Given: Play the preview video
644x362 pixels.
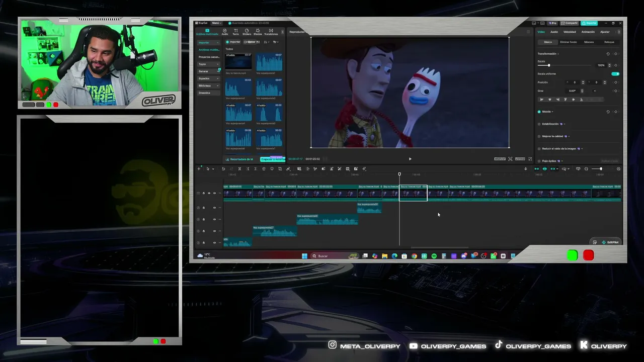Looking at the screenshot, I should 410,159.
